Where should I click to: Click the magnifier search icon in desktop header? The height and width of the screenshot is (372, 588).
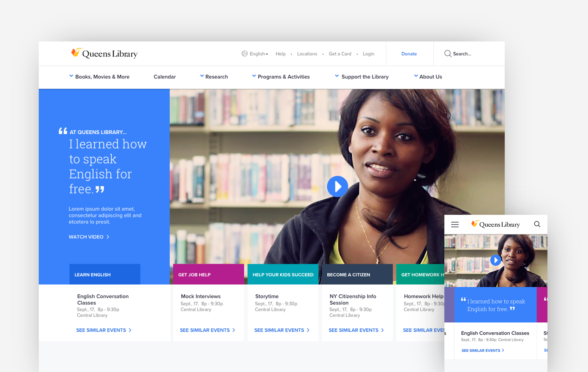tap(447, 54)
